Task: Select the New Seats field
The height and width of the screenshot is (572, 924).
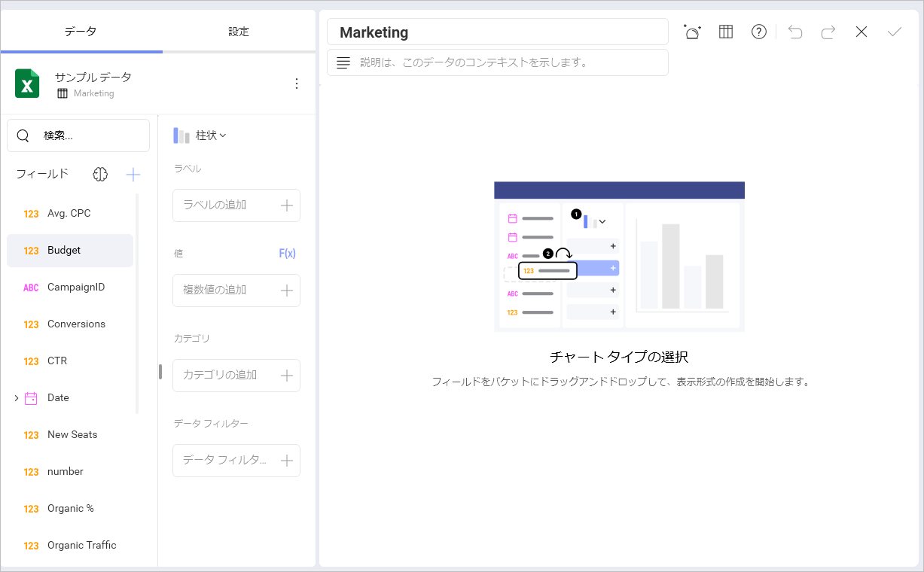Action: (70, 434)
